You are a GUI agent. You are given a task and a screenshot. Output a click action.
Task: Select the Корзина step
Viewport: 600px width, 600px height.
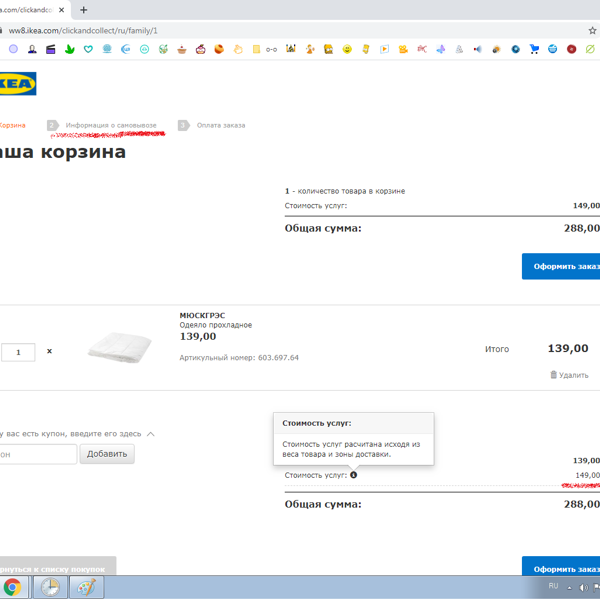pyautogui.click(x=13, y=125)
